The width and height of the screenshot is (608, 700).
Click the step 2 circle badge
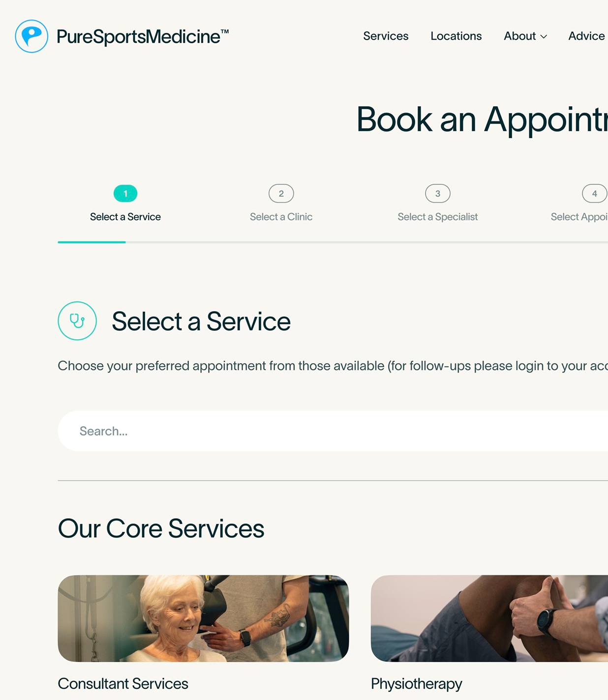click(281, 194)
